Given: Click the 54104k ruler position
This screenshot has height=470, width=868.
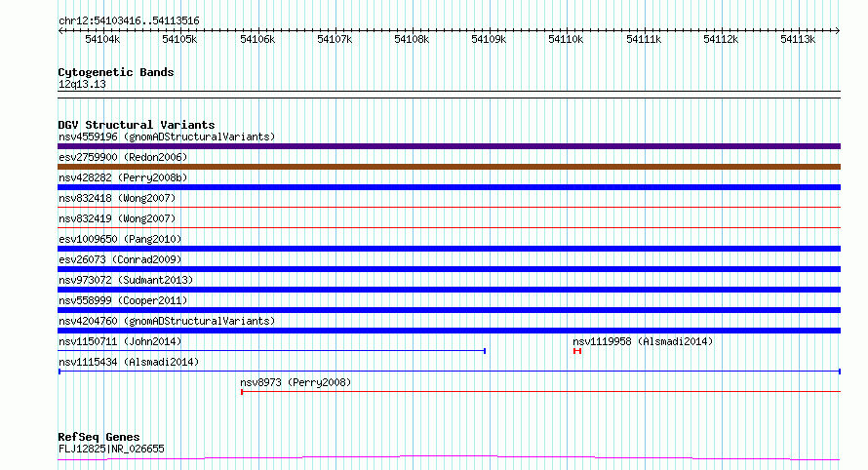Looking at the screenshot, I should [102, 39].
